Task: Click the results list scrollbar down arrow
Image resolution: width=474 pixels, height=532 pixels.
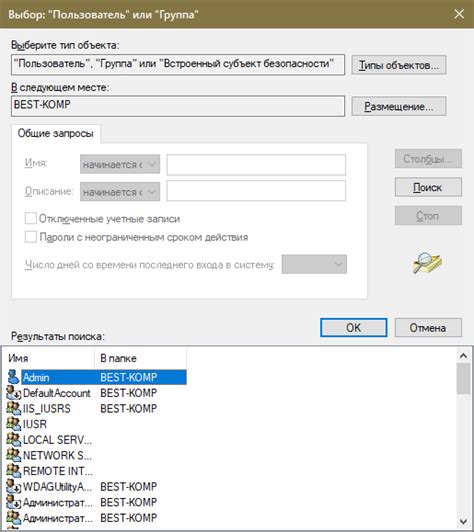Action: coord(463,521)
